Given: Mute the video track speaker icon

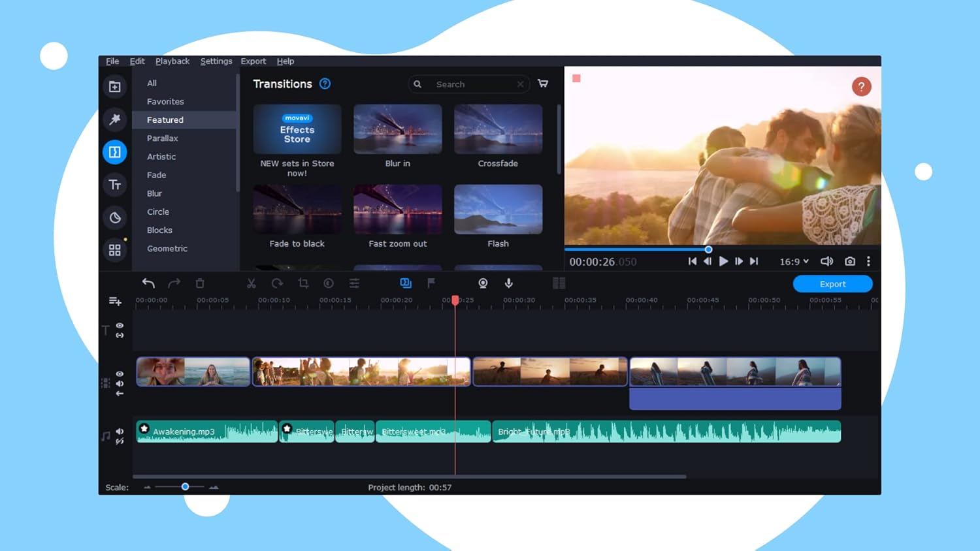Looking at the screenshot, I should coord(120,384).
